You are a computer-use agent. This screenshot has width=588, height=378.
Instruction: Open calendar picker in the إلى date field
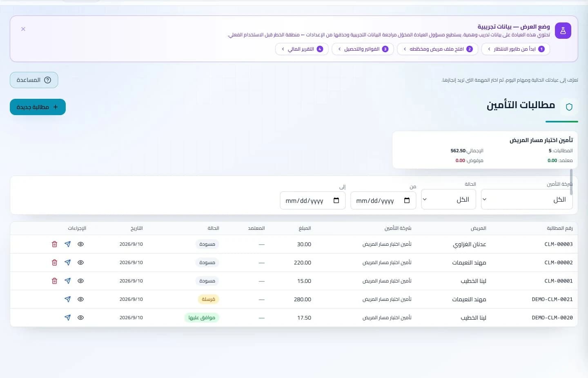pos(336,200)
